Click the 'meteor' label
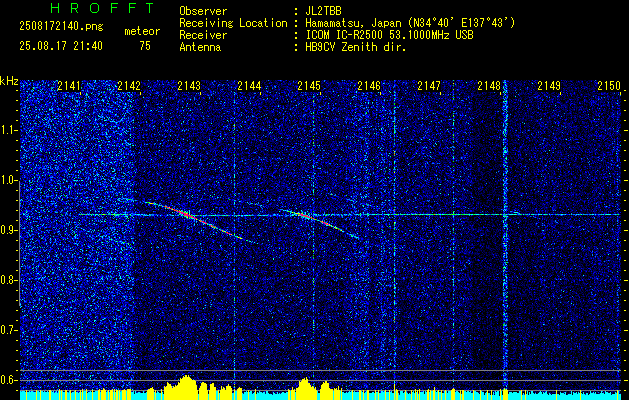Viewport: 629px width, 400px height. 142,31
